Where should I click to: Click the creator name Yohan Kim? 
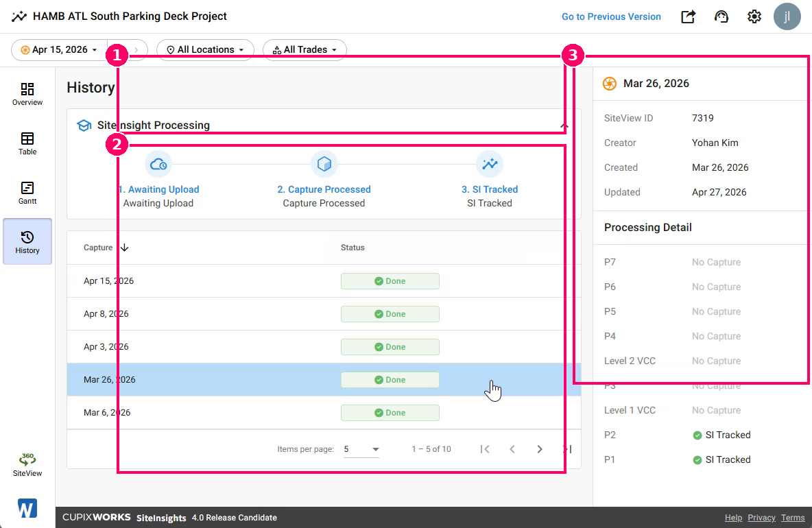[x=715, y=143]
